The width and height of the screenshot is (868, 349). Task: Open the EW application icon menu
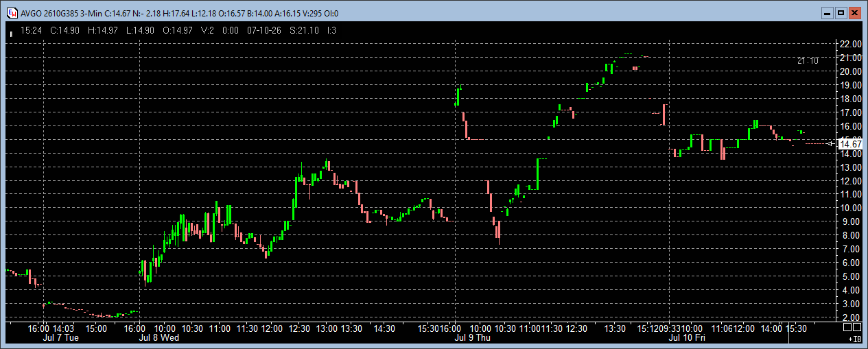[12, 13]
